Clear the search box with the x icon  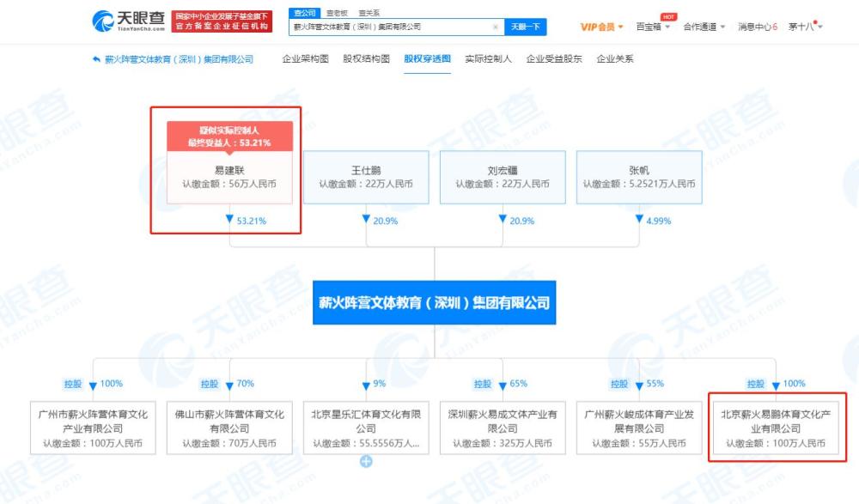pyautogui.click(x=496, y=27)
